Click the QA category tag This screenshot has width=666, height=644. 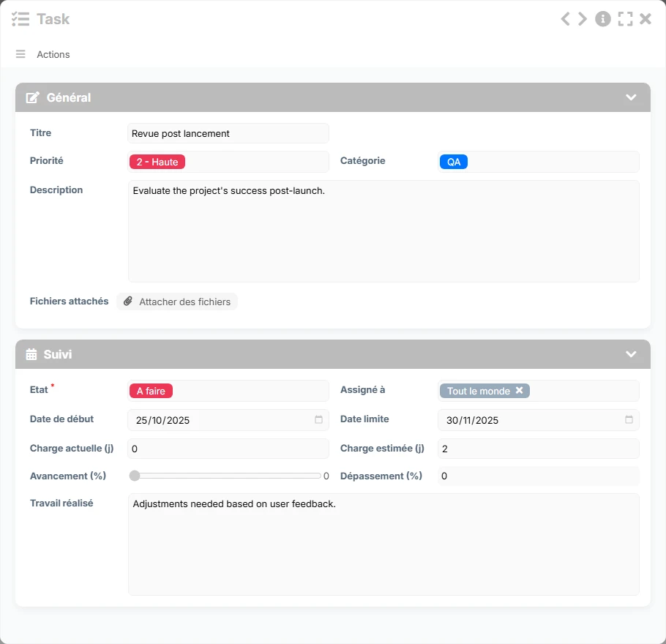point(454,162)
